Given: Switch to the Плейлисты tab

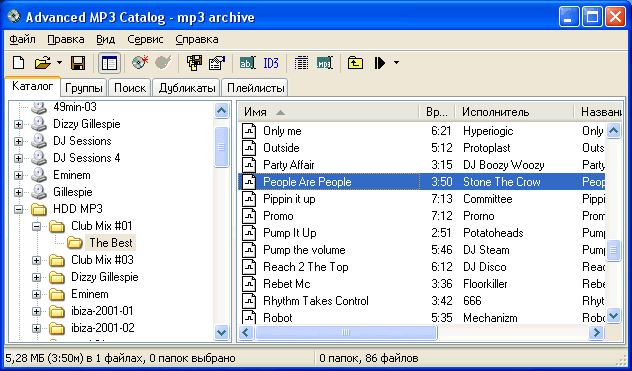Looking at the screenshot, I should [255, 88].
